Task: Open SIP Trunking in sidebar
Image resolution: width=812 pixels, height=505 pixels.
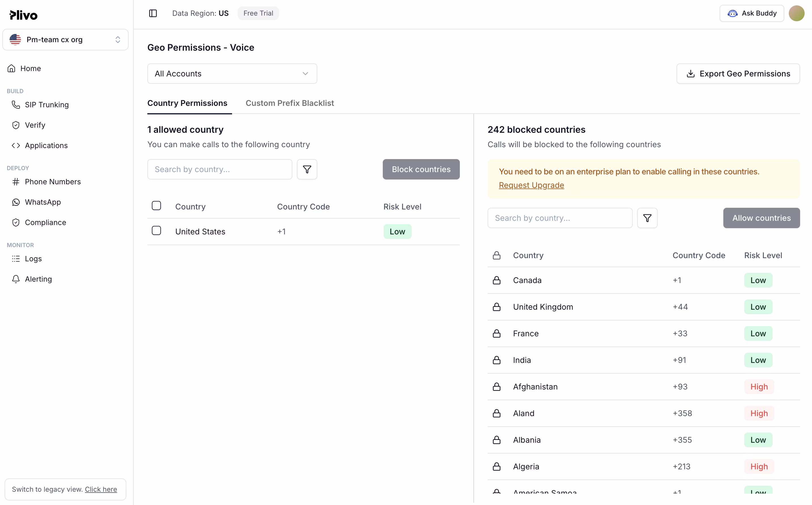Action: (47, 105)
